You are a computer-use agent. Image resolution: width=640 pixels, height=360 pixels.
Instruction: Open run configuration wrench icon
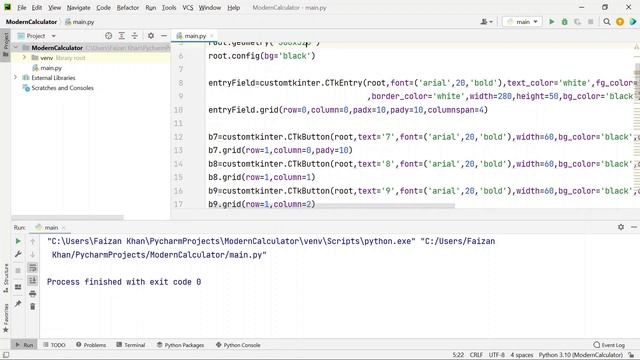click(18, 254)
